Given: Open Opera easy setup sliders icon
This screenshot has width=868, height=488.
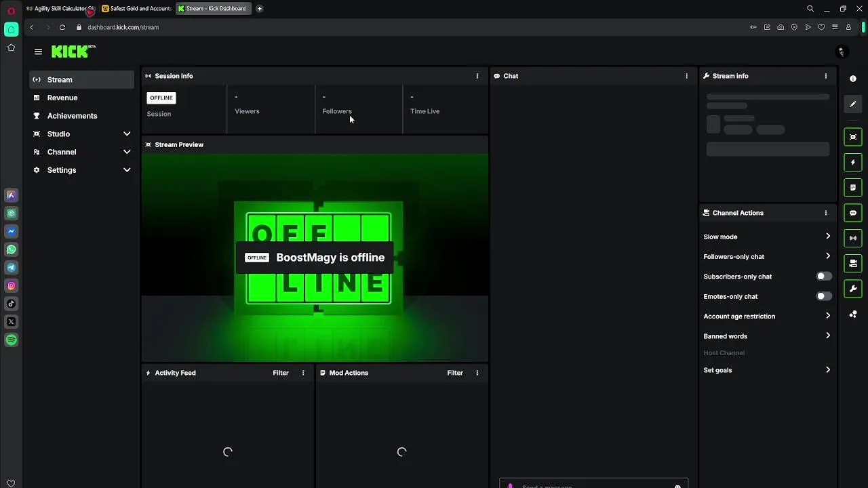Looking at the screenshot, I should pos(835,27).
